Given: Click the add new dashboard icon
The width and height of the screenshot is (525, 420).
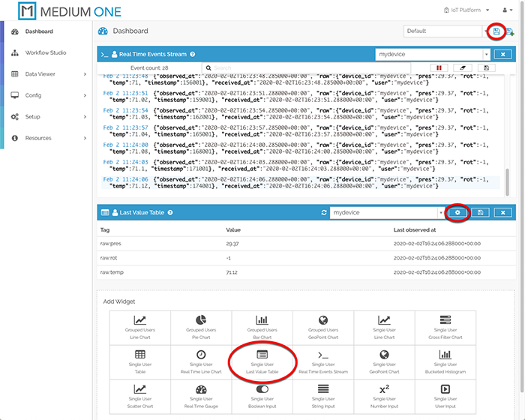Looking at the screenshot, I should [510, 31].
